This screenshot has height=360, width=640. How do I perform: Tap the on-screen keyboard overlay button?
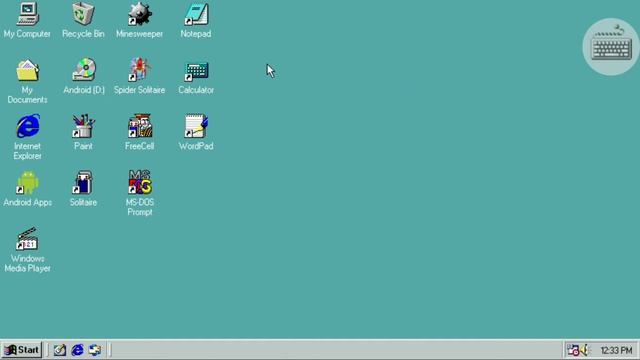click(x=611, y=47)
